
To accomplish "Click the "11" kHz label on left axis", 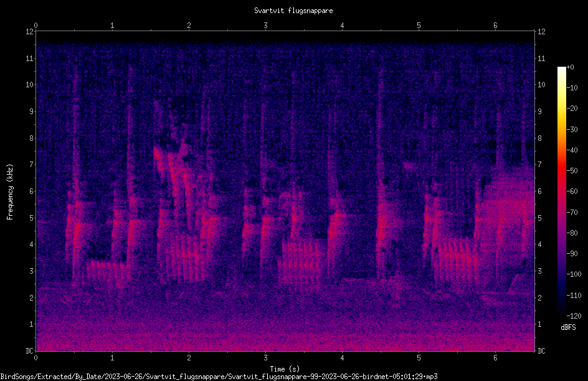I will click(30, 58).
